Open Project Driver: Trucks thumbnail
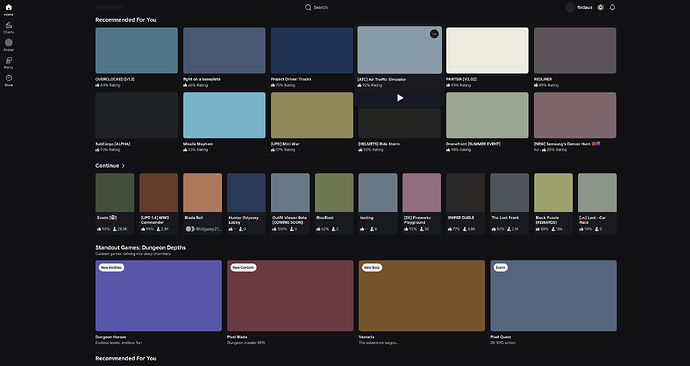 coord(312,51)
